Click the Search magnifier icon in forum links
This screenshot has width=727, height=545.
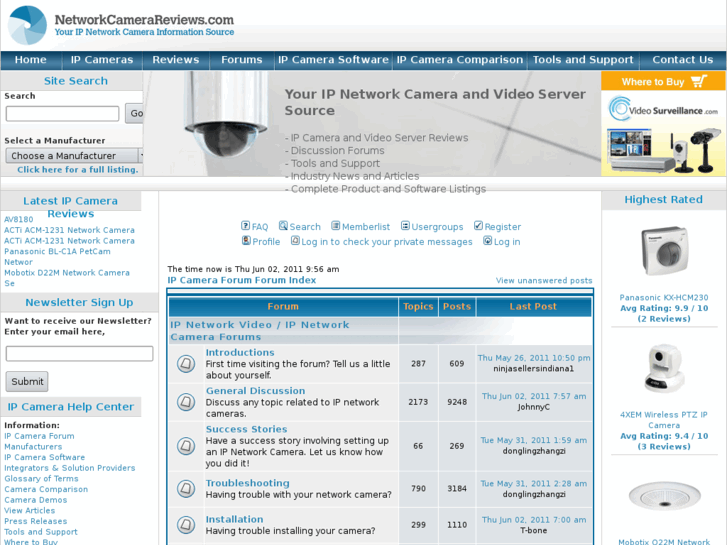pos(283,226)
